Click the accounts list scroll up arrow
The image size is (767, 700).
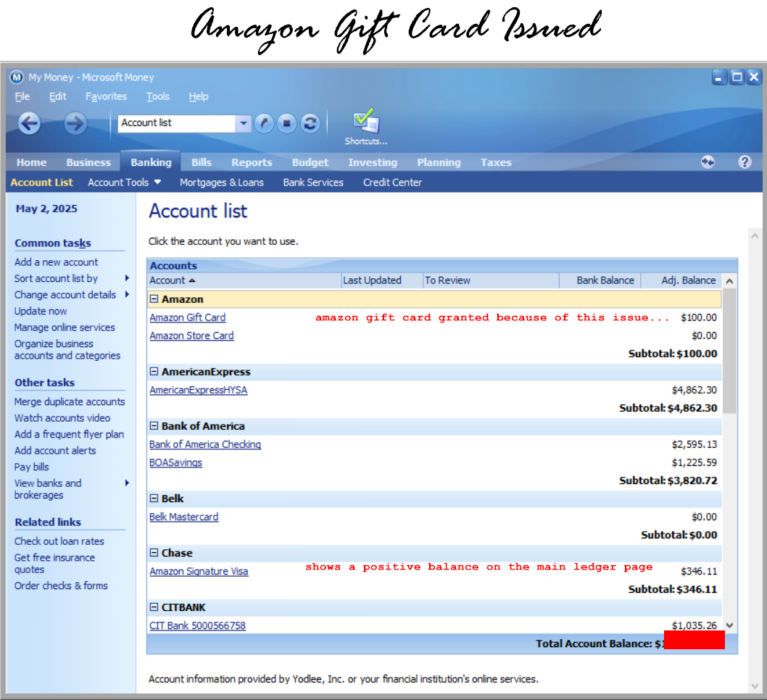pos(729,281)
